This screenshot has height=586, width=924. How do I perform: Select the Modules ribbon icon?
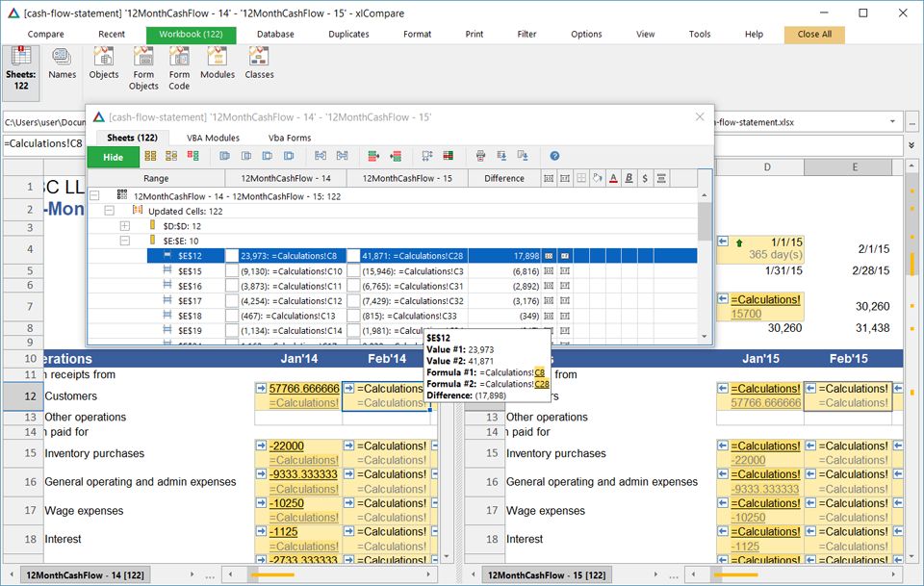[218, 64]
